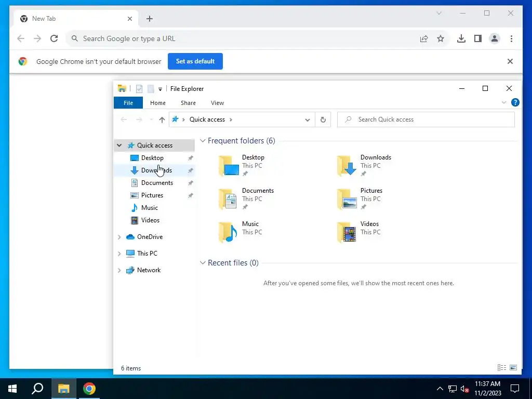Expand Quick access breadcrumb arrow
This screenshot has width=532, height=399.
(231, 119)
